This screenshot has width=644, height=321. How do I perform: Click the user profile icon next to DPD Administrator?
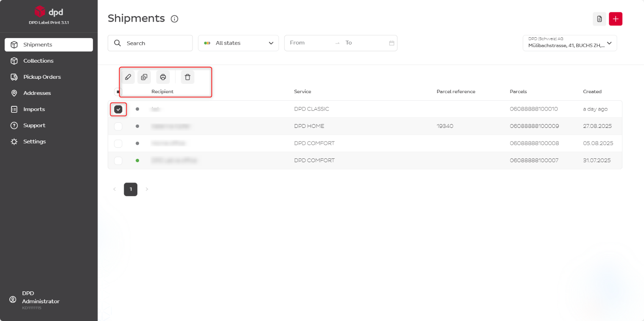pyautogui.click(x=13, y=299)
